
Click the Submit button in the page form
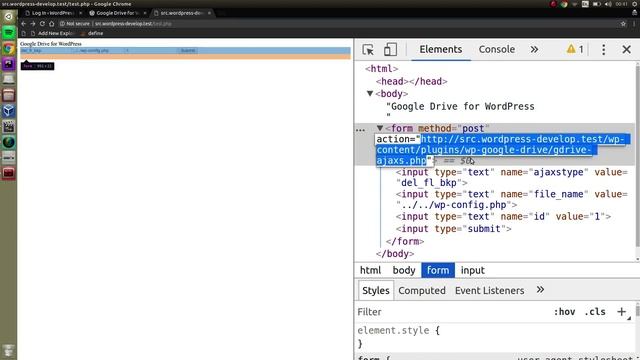click(x=188, y=51)
